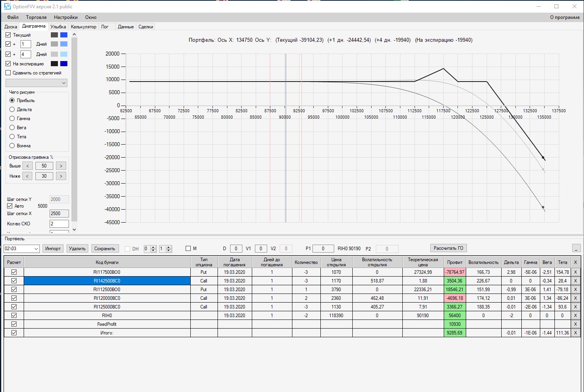This screenshot has height=392, width=584.
Task: Toggle the 'Авто' grid step checkbox
Action: (x=10, y=206)
